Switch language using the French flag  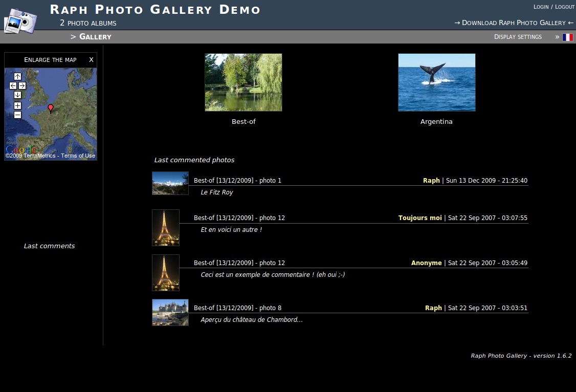(x=567, y=37)
